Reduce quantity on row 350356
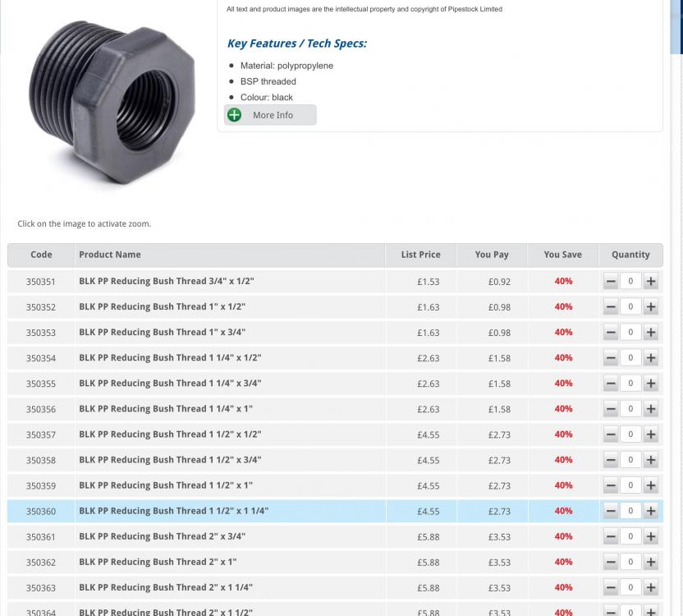This screenshot has height=616, width=683. click(611, 409)
